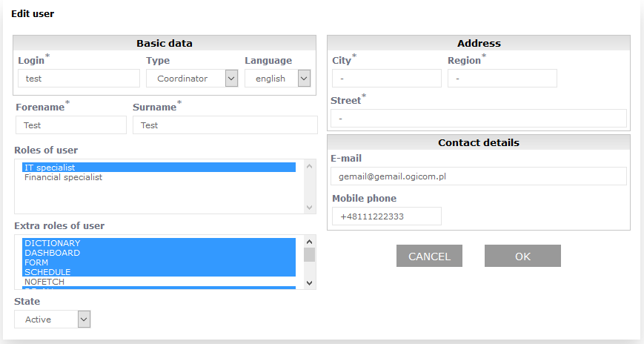
Task: Click scroll up arrow in extra roles
Action: click(x=310, y=242)
